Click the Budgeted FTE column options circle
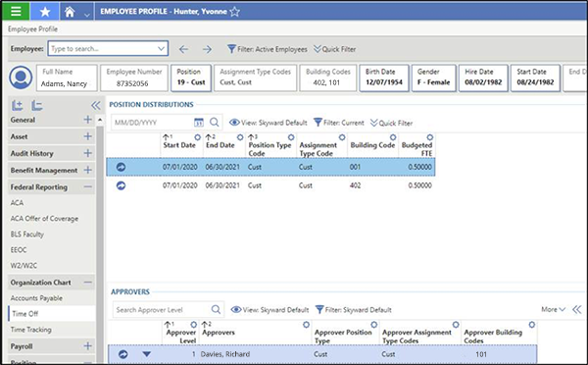 click(430, 137)
